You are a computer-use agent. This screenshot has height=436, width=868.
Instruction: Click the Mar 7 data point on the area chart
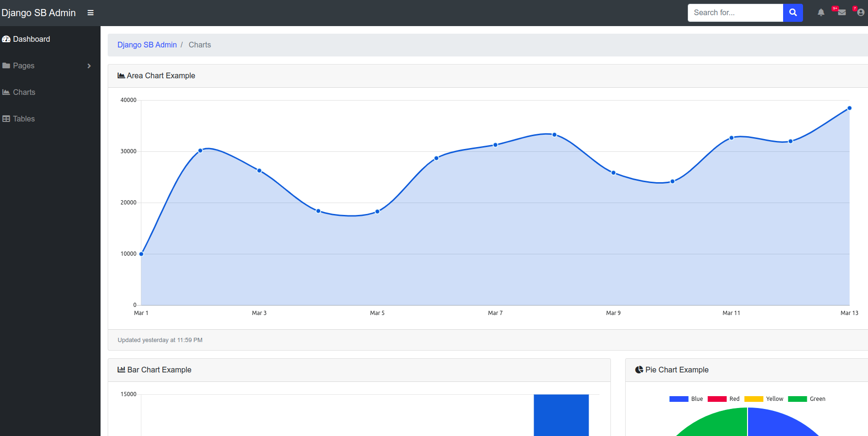495,145
